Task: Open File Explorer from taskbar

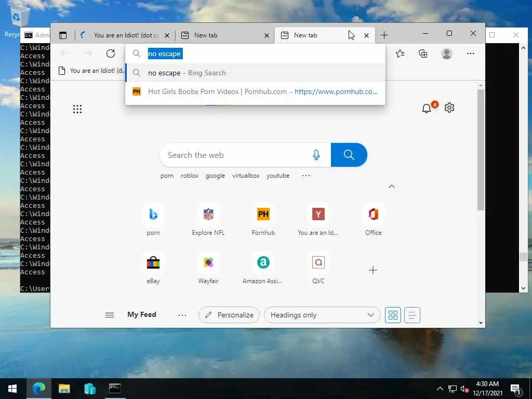Action: click(x=64, y=389)
